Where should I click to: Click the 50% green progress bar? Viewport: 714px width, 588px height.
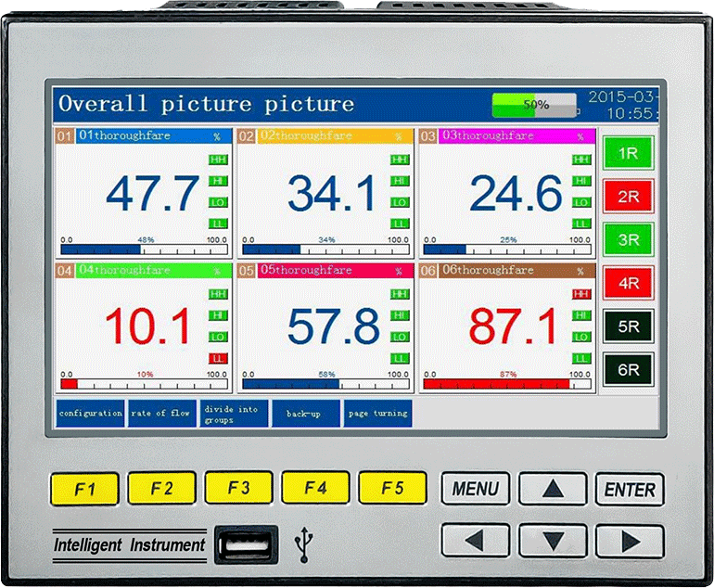(535, 105)
